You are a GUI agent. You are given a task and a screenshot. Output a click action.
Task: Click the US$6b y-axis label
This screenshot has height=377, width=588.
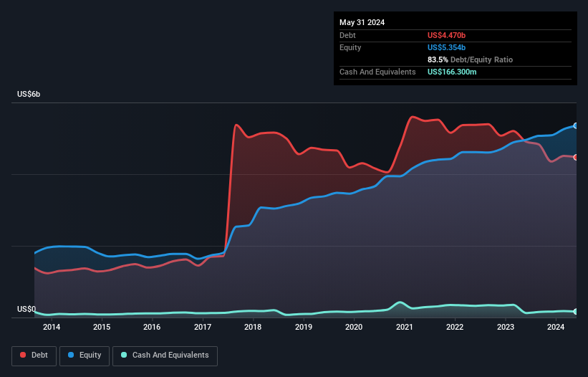[x=29, y=94]
